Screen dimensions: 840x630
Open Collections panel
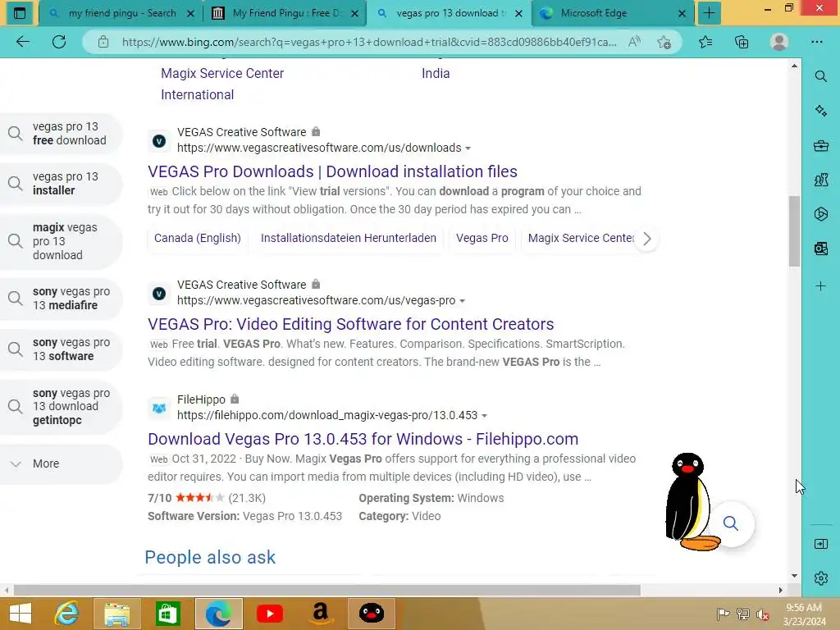click(742, 42)
